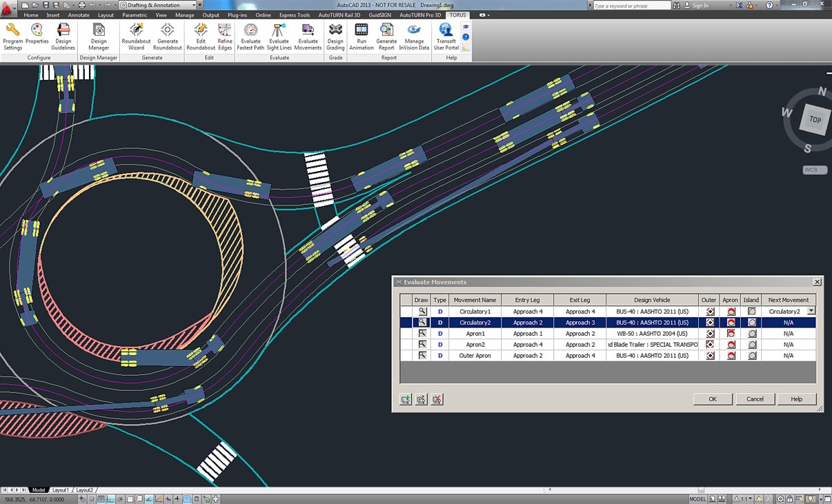Click OK in Evaluate Movements dialog
The image size is (832, 504).
click(x=712, y=399)
